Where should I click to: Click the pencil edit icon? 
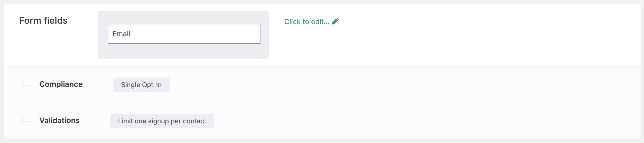click(x=335, y=21)
